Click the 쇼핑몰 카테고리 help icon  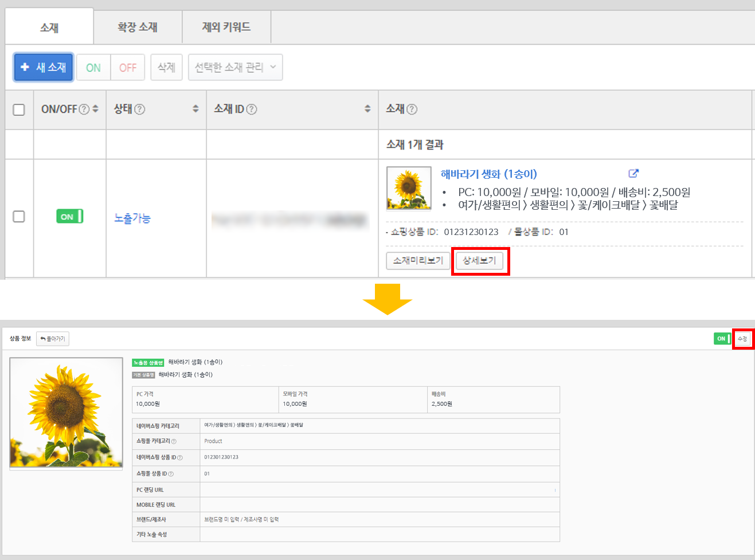(x=174, y=441)
